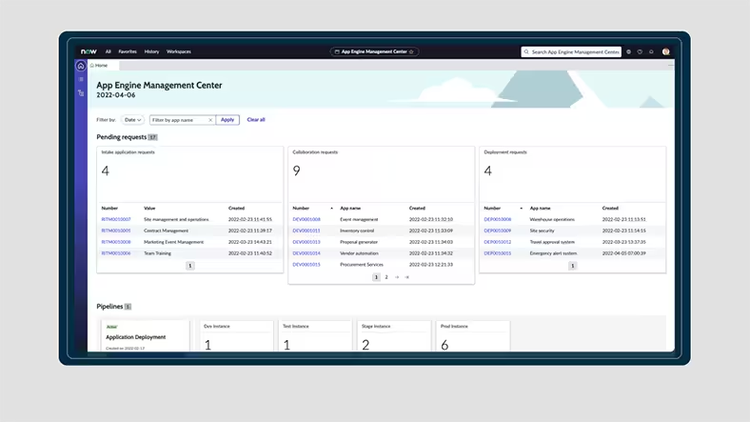Click the Deployment requests count 4
Image resolution: width=750 pixels, height=422 pixels.
click(488, 171)
